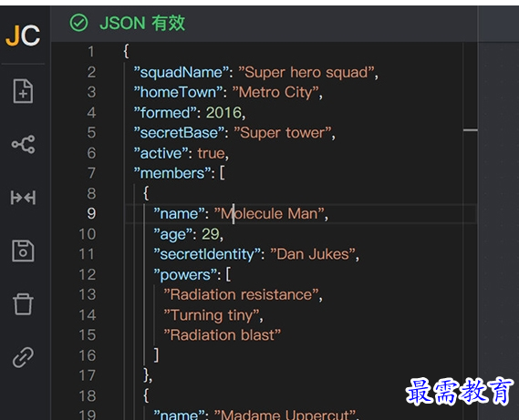Click the "homeTown" key
The height and width of the screenshot is (420, 519).
click(178, 92)
